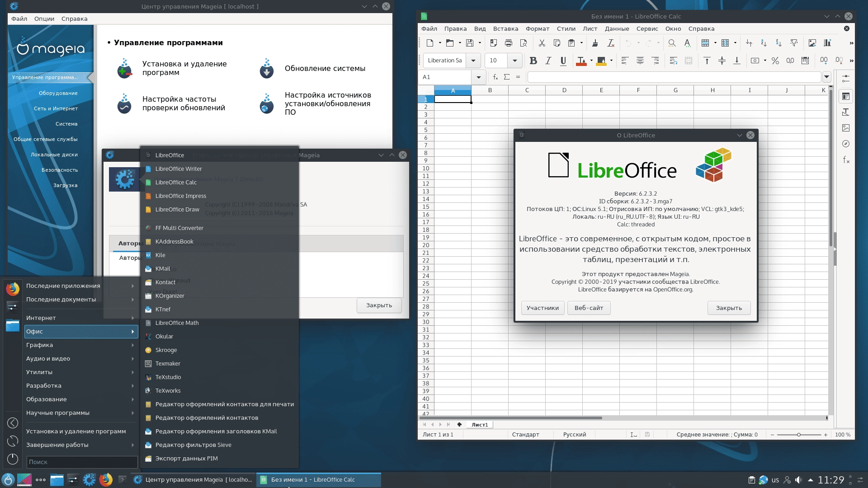This screenshot has width=868, height=488.
Task: Open the Functions deck icon in sidebar
Action: pos(846,160)
